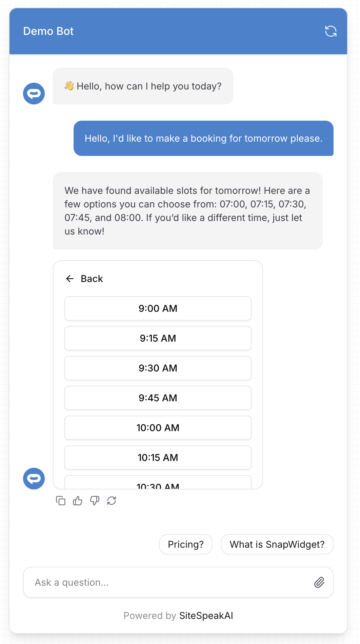Click the bot avatar beside greeting

[34, 94]
